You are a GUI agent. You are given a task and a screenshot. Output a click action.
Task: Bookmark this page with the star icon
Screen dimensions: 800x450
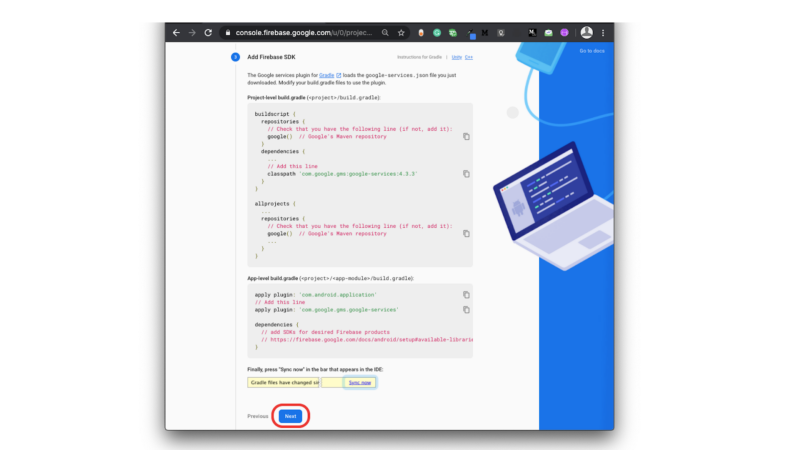401,33
